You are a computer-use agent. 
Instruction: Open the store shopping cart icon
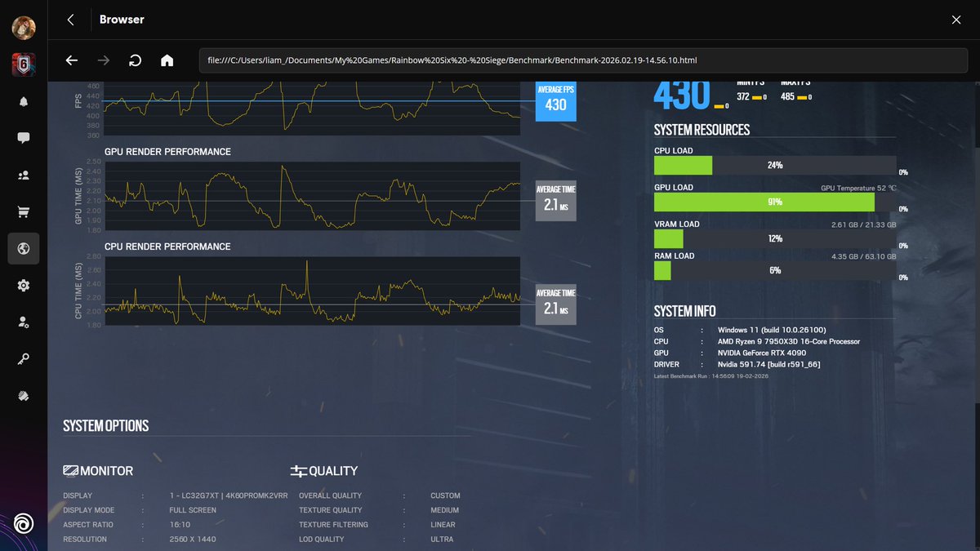[23, 212]
